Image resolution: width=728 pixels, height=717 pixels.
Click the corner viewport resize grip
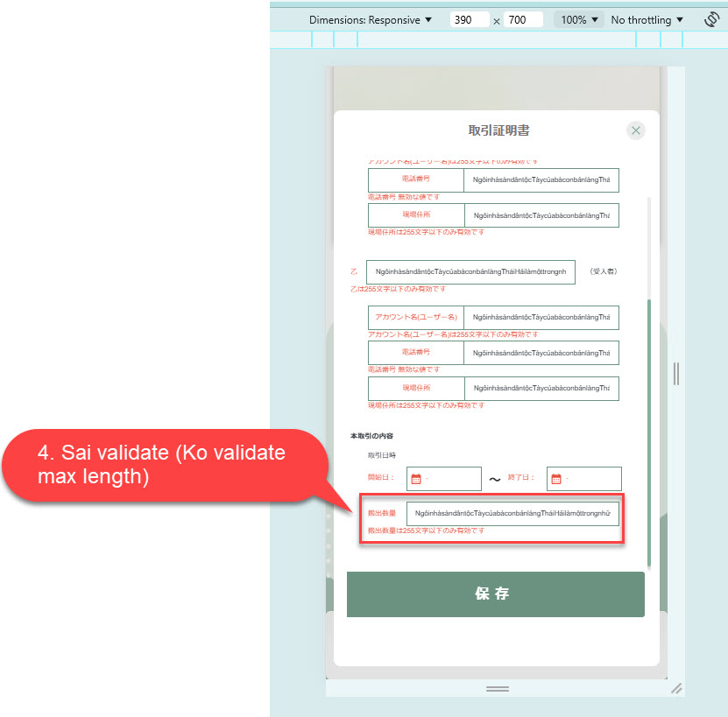[675, 689]
